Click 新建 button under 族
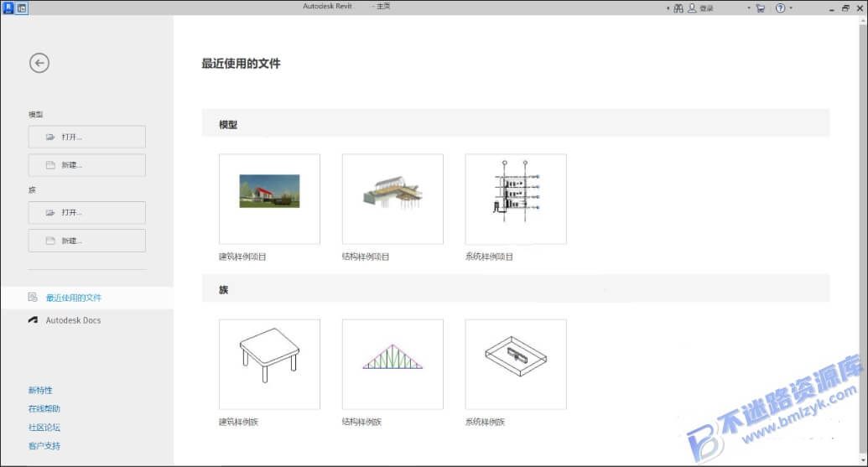The width and height of the screenshot is (868, 467). (x=87, y=241)
